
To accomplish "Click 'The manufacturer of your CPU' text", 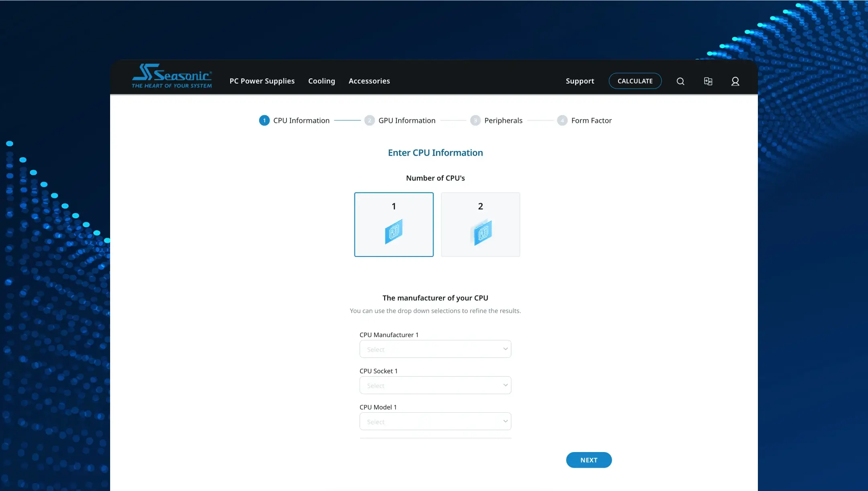I will point(435,298).
